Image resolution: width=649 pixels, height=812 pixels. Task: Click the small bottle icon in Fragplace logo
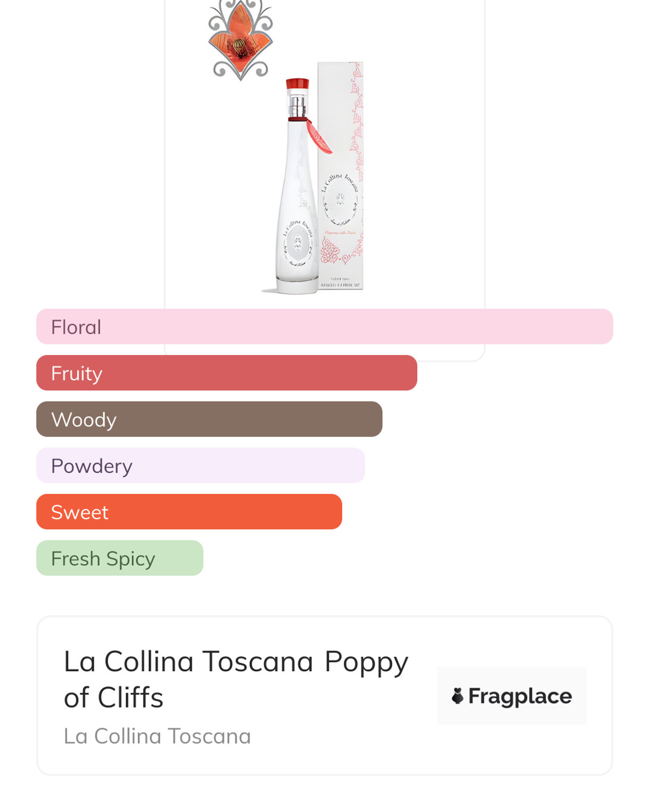457,695
